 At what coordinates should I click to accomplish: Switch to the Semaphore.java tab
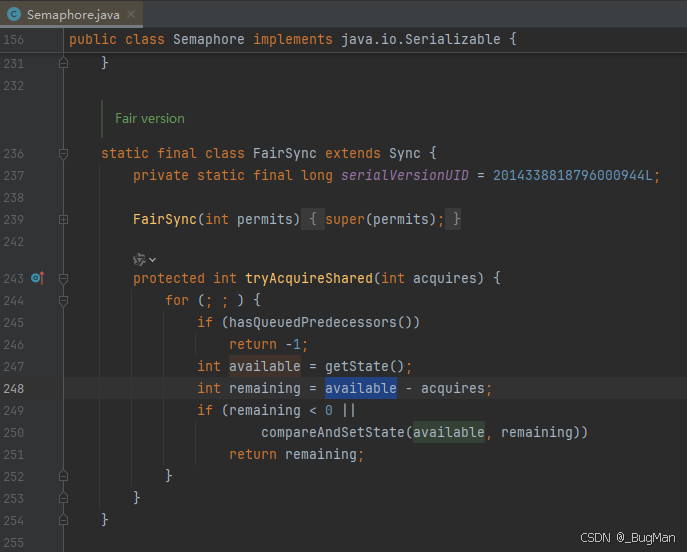point(71,14)
